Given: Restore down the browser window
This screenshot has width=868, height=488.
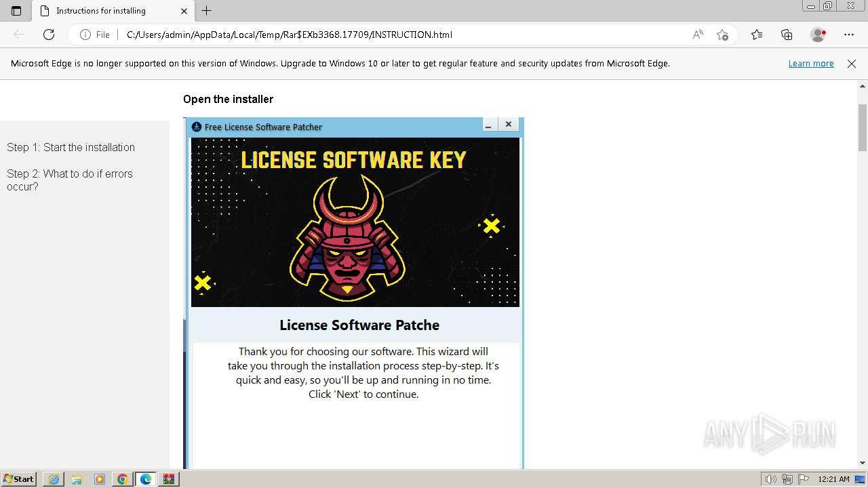Looking at the screenshot, I should (x=827, y=6).
